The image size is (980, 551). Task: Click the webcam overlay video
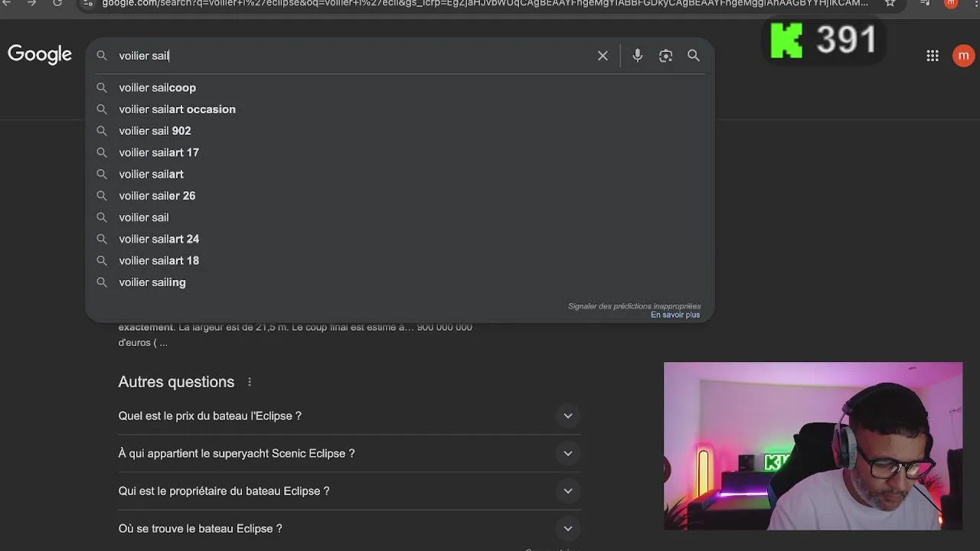[813, 446]
